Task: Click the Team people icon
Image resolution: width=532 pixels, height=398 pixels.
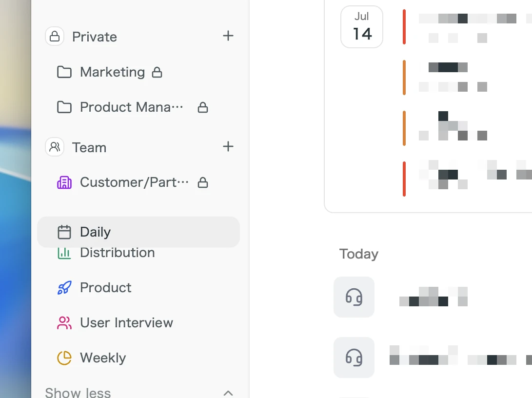Action: 55,147
